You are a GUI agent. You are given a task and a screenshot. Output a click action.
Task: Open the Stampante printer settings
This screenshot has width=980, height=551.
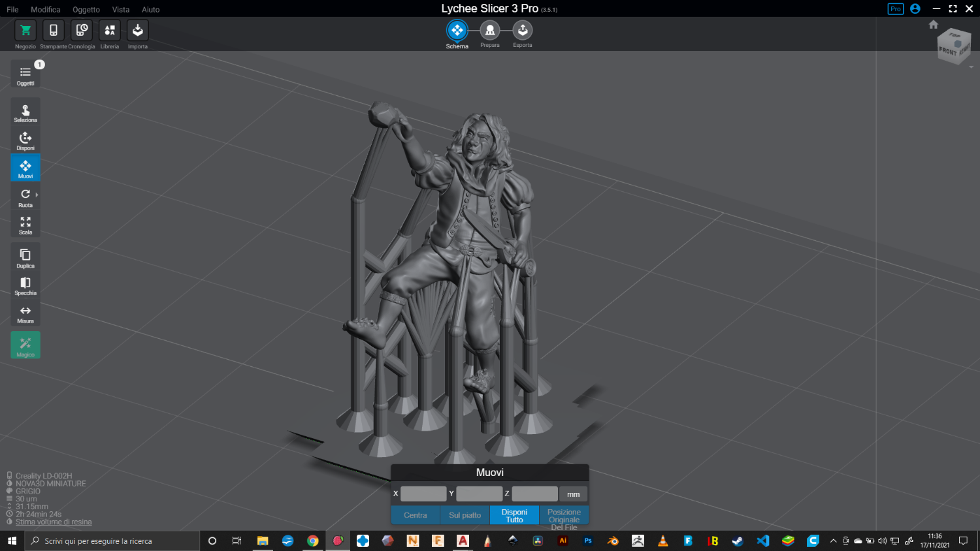(54, 31)
